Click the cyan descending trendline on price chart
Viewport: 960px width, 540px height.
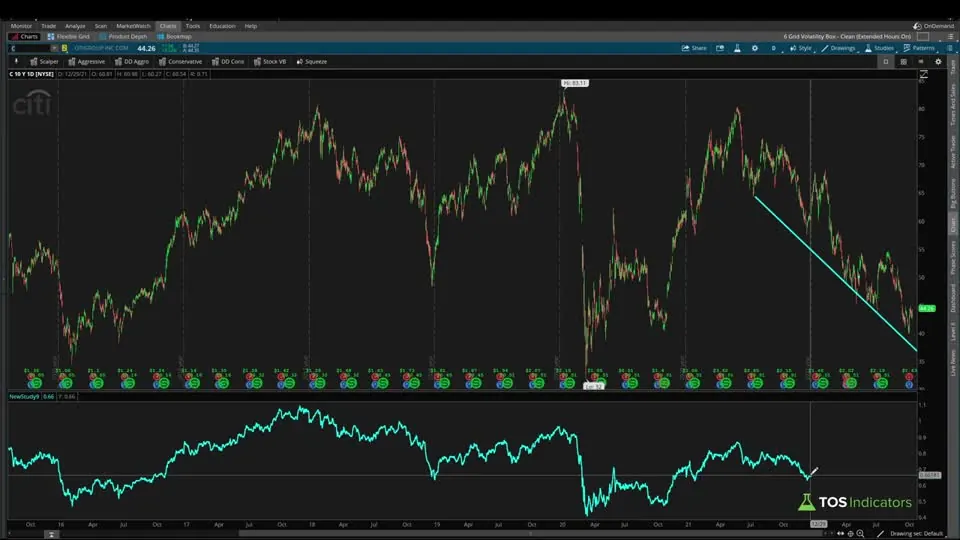click(836, 274)
